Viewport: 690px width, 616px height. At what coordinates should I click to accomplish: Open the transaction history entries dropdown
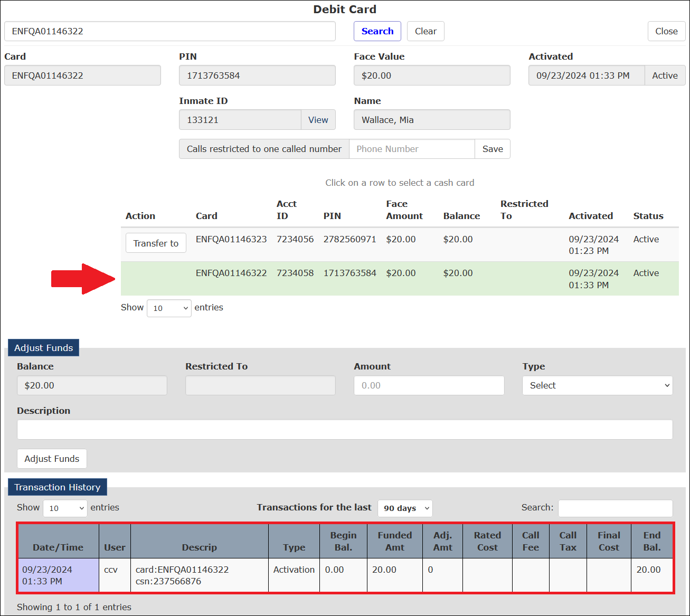coord(65,508)
